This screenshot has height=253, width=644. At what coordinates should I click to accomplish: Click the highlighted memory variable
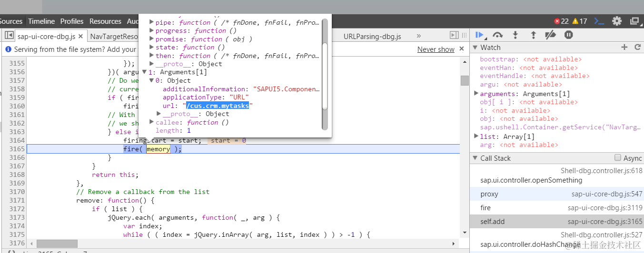[158, 149]
